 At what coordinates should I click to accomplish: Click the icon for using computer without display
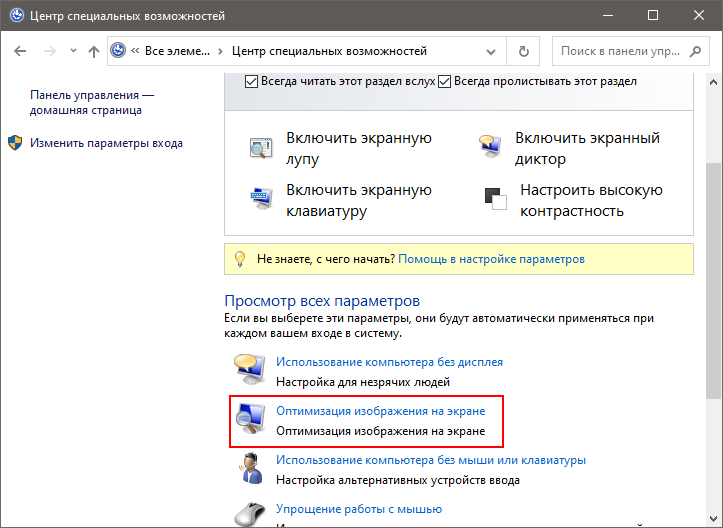249,371
